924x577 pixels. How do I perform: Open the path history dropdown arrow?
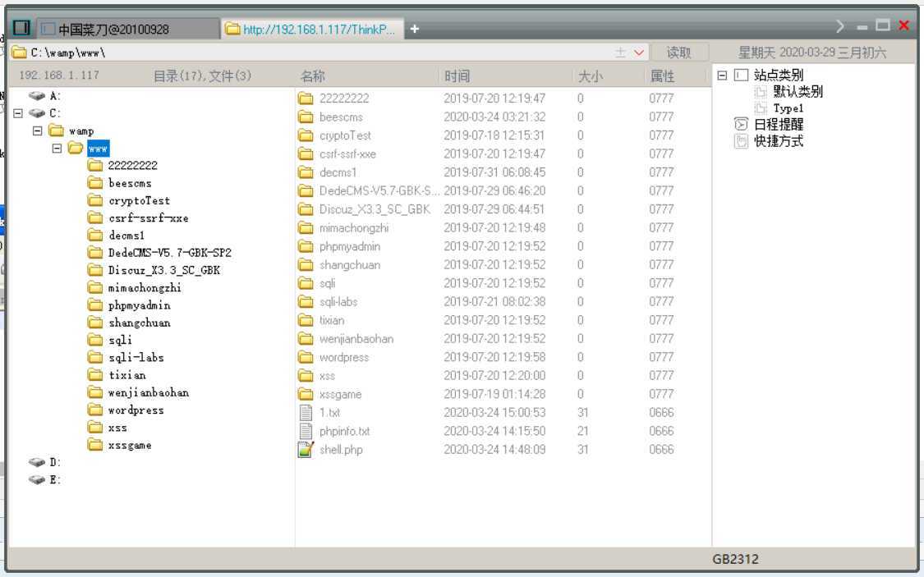(639, 53)
